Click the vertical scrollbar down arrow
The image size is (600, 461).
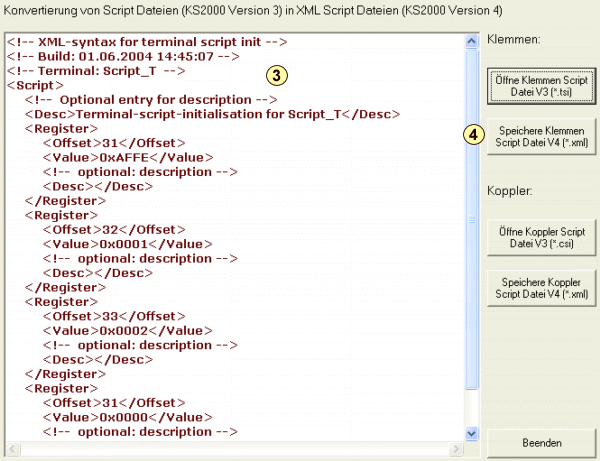coord(471,433)
